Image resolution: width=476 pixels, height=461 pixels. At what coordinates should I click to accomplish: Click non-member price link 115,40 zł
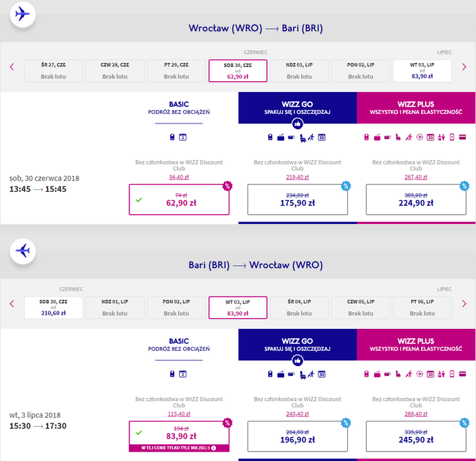179,414
